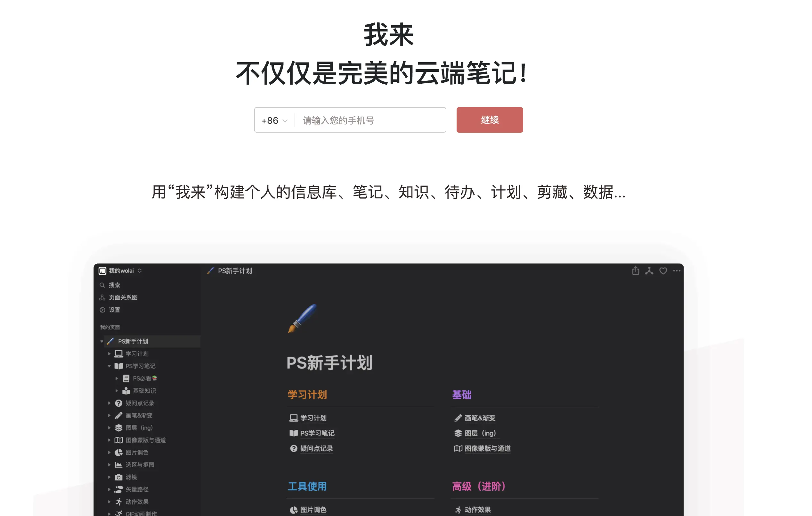Click running figure icon beside sidebar 动作效果
This screenshot has height=516, width=812.
click(x=118, y=502)
